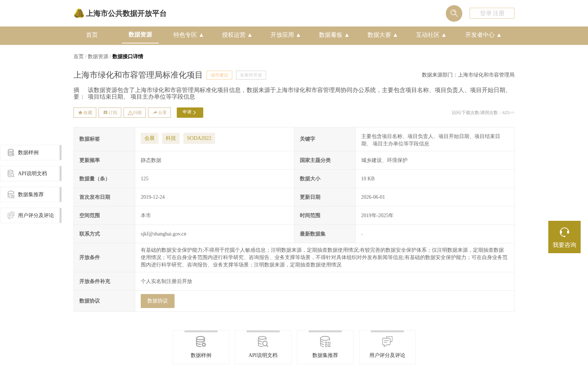Click 数据来源部门 source department text
588x368 pixels.
468,75
